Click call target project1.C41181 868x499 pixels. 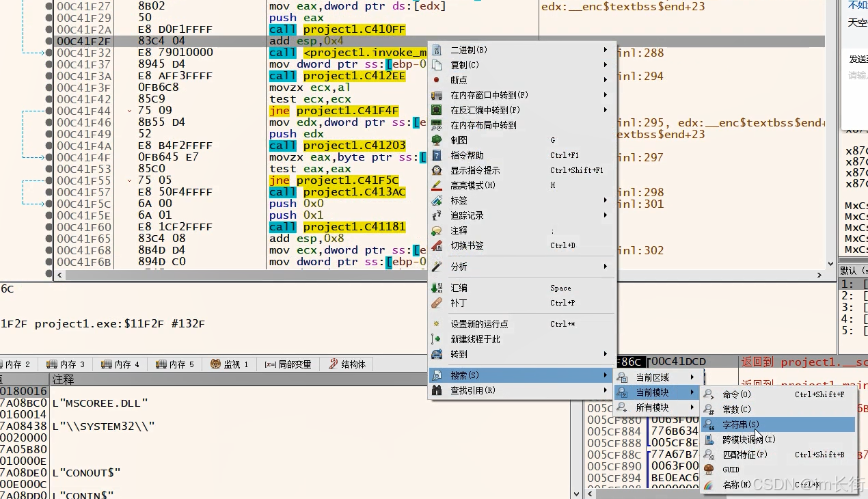(x=354, y=227)
